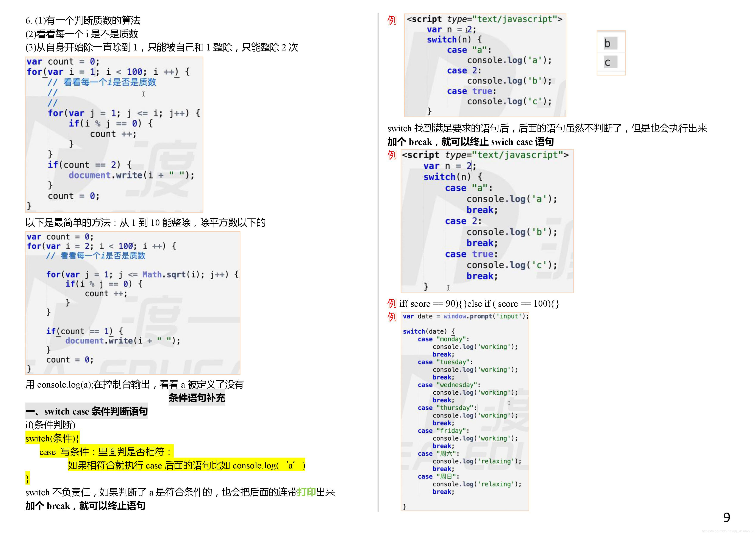
Task: Click the heading "一、switch case 条件判断语句"
Action: coord(87,411)
